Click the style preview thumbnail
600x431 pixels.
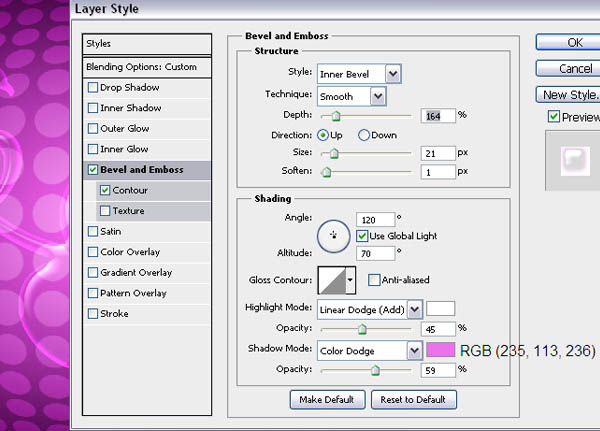[573, 160]
